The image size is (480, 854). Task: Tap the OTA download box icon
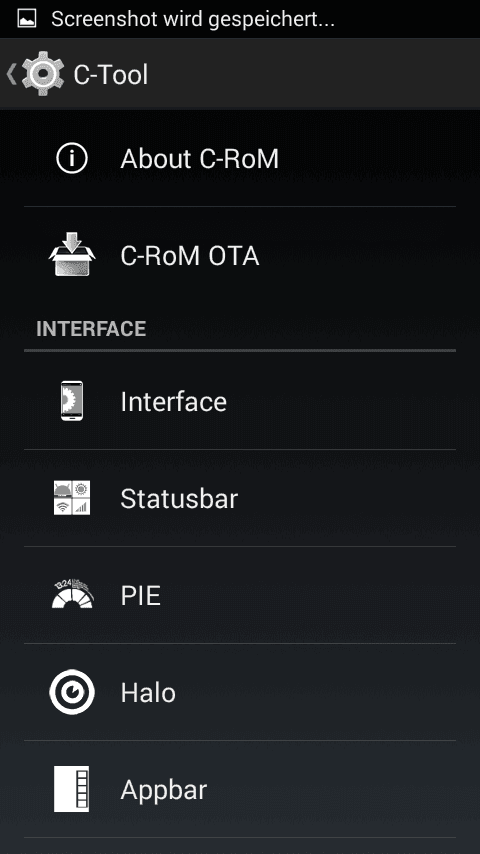tap(72, 254)
